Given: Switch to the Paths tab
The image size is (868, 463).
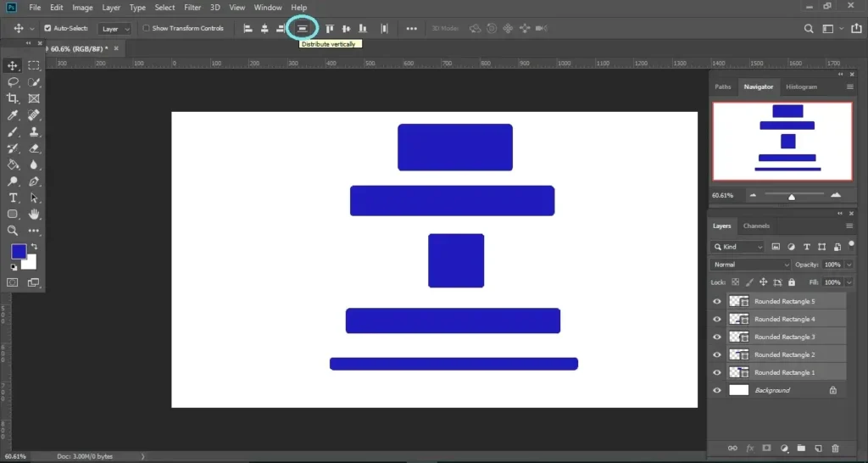Looking at the screenshot, I should tap(722, 87).
